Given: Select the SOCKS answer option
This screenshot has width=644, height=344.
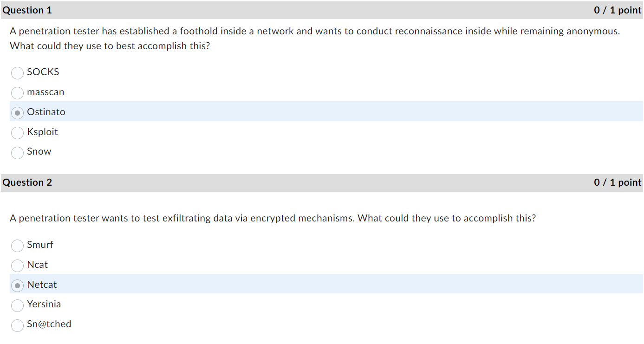Looking at the screenshot, I should coord(17,73).
